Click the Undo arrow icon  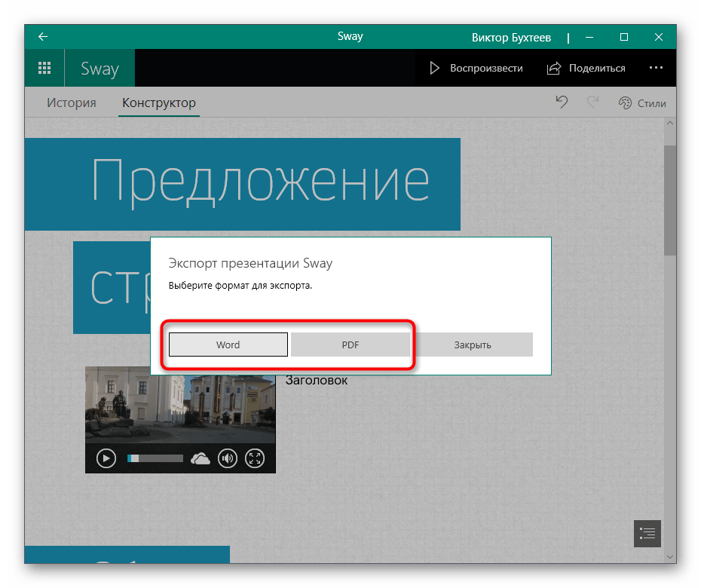click(562, 103)
